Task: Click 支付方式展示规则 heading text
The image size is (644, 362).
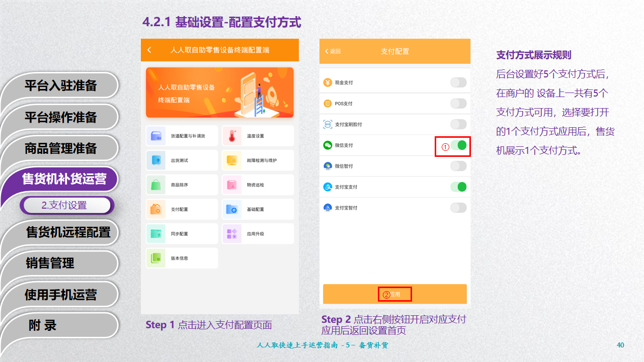Action: click(x=534, y=55)
